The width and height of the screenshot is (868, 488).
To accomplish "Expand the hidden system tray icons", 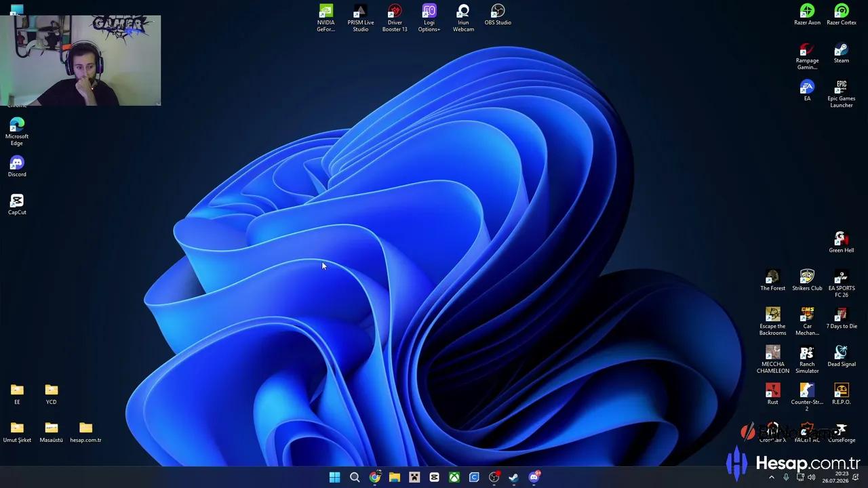I will pyautogui.click(x=771, y=477).
